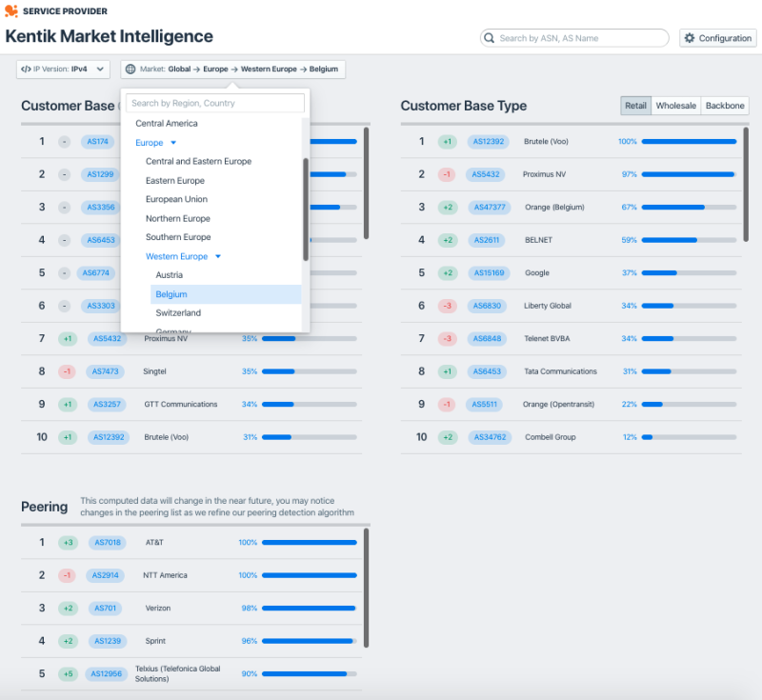
Task: Open AS5511 Orange (Opentransit) tag
Action: coord(485,404)
